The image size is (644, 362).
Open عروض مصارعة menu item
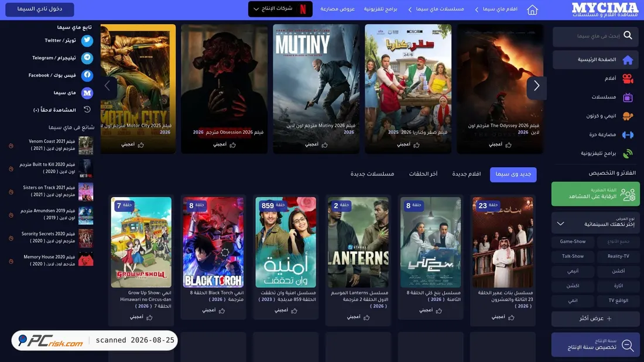pyautogui.click(x=337, y=9)
